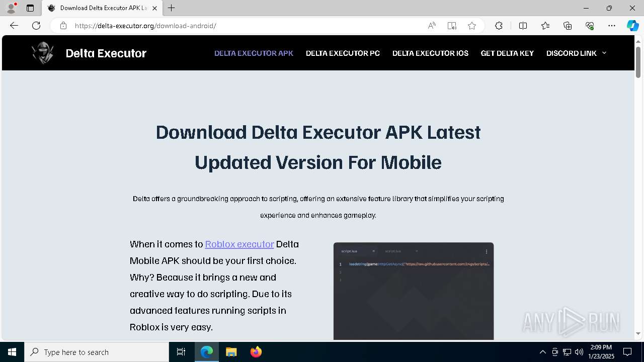Open browser Extensions icon
Viewport: 644px width, 362px height.
499,26
